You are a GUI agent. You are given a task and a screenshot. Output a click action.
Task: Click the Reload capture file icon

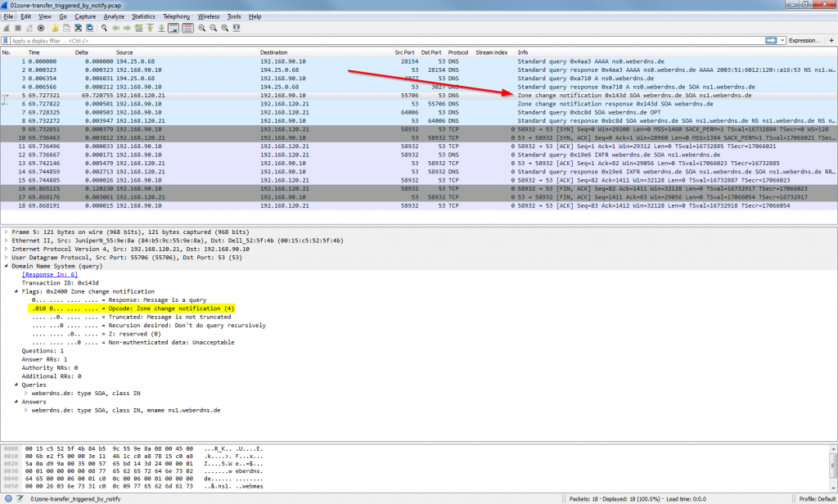[90, 28]
